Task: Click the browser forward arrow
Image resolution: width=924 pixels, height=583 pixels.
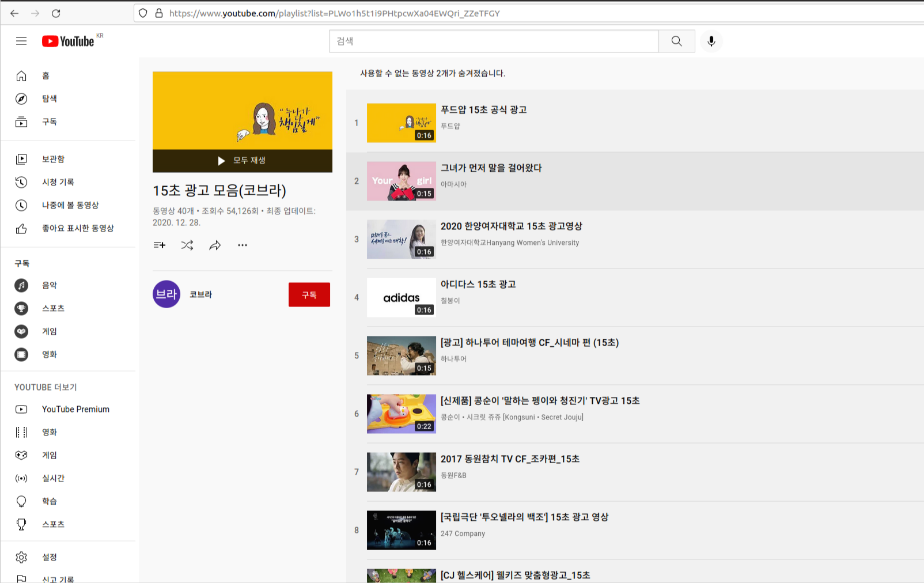Action: click(x=35, y=13)
